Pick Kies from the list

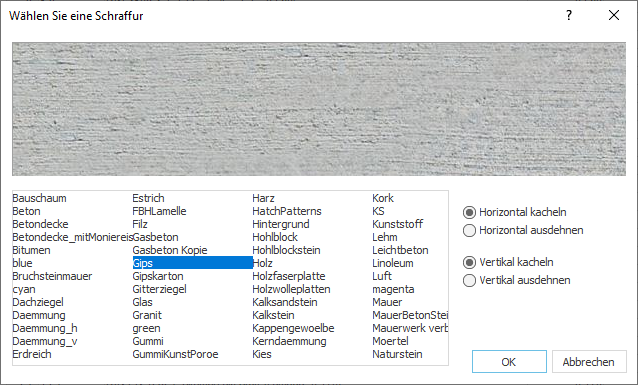(262, 354)
